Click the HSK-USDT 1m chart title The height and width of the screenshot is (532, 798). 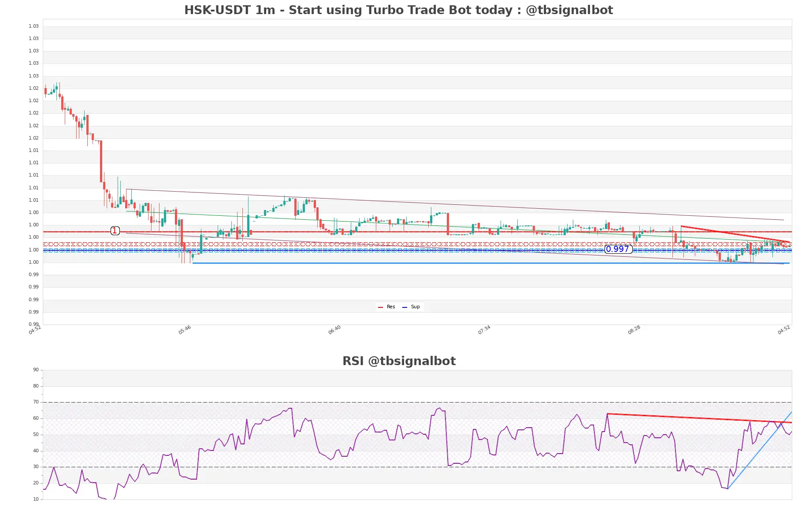tap(398, 10)
